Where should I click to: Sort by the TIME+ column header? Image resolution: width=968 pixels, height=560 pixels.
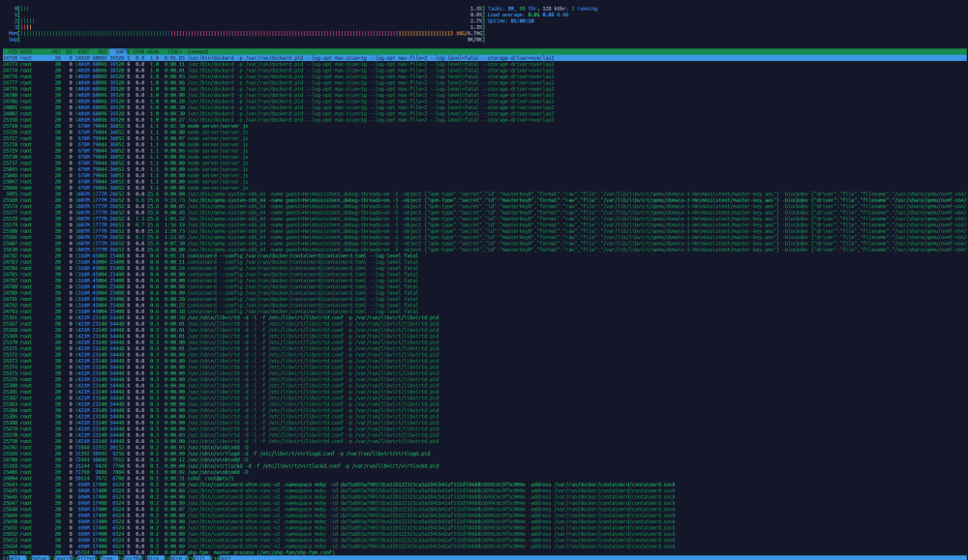[x=174, y=52]
